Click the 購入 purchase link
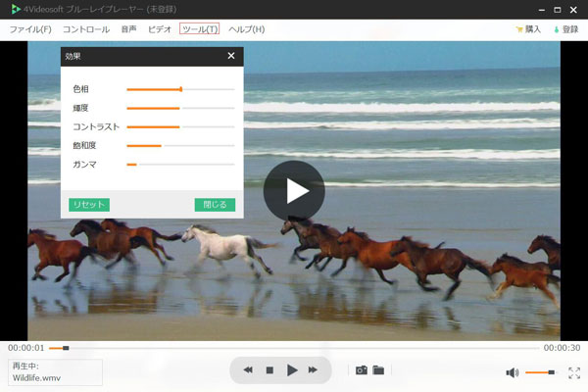Image resolution: width=588 pixels, height=392 pixels. point(527,29)
